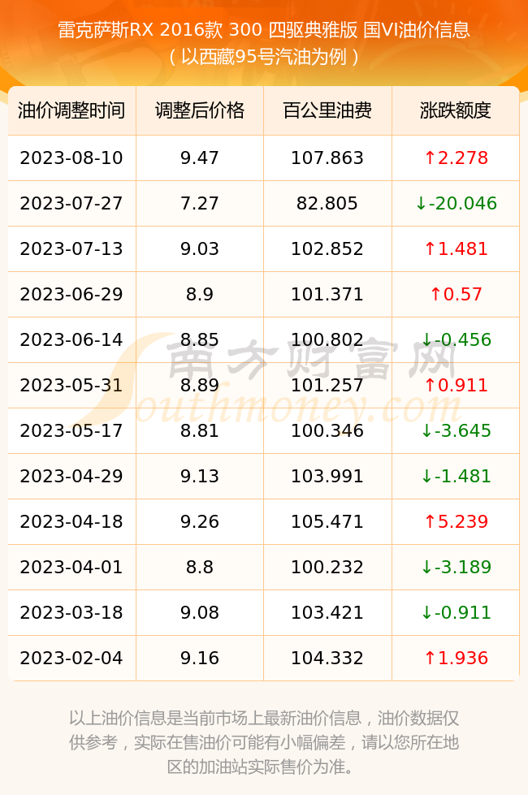Screen dimensions: 528x812
Task: Click the disclaimer text below the table
Action: click(x=264, y=743)
